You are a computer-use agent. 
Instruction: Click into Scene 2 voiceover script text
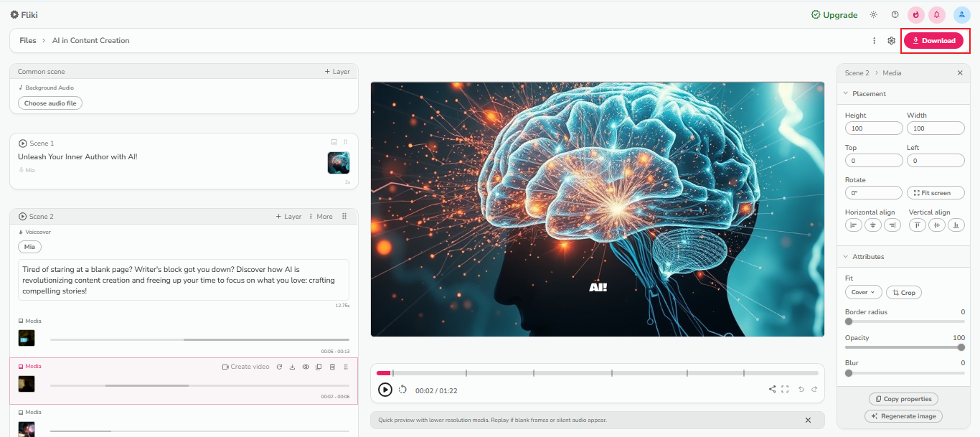pos(184,280)
